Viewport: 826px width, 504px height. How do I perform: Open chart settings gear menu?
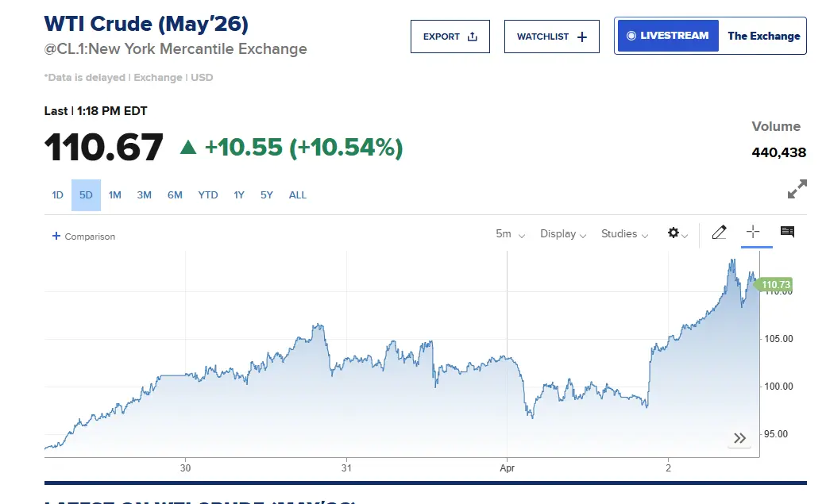point(677,233)
